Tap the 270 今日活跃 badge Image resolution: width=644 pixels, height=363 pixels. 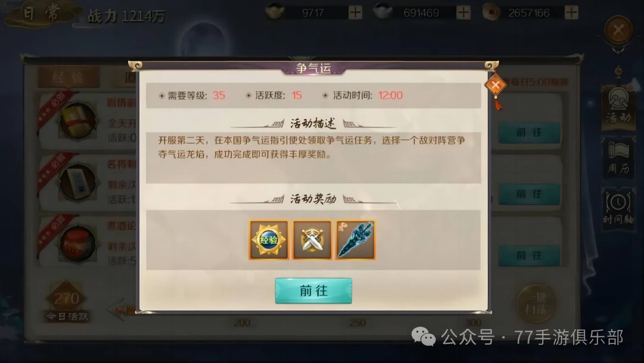click(67, 302)
